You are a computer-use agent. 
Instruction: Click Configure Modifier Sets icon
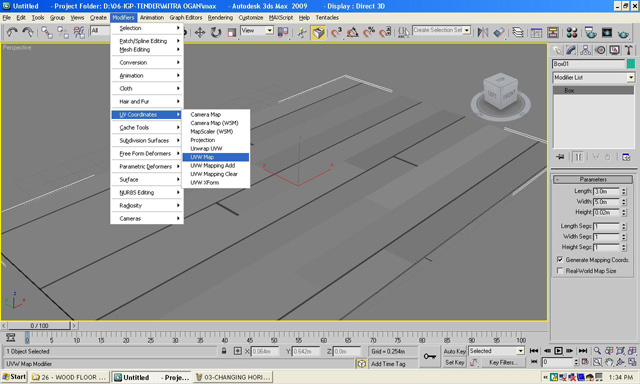[x=626, y=157]
